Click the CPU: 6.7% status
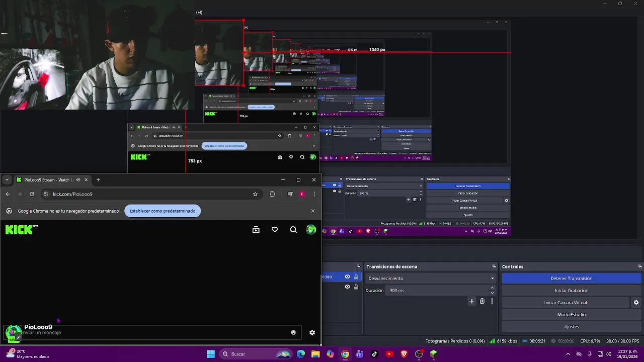This screenshot has height=362, width=644. coord(590,341)
